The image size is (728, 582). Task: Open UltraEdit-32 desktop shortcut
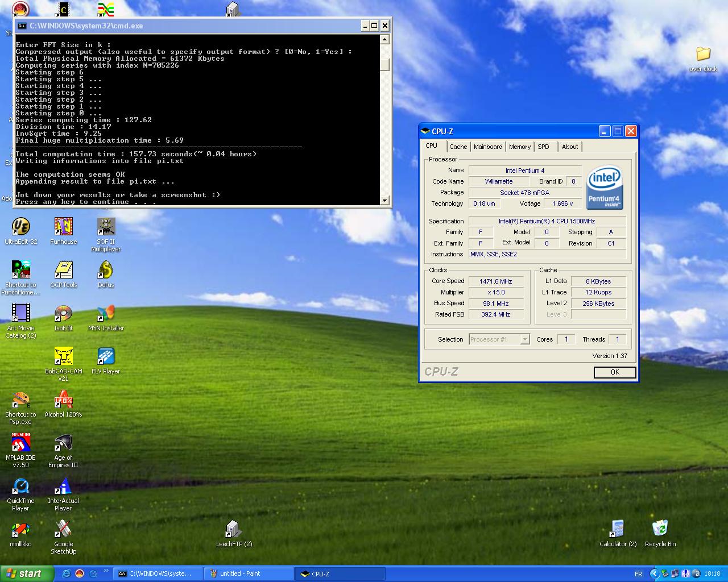click(x=20, y=231)
